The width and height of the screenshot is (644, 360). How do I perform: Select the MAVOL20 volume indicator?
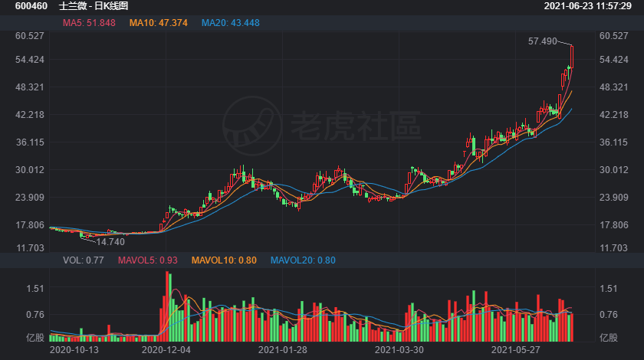coord(303,260)
